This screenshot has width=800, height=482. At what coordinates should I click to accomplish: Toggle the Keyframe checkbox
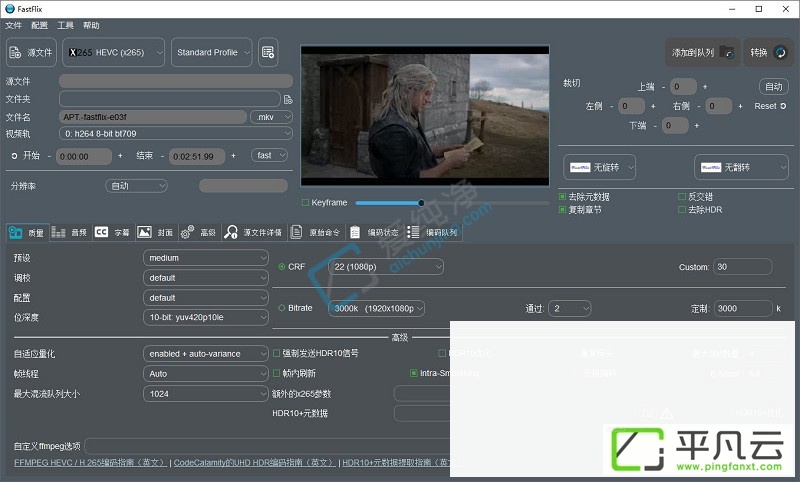tap(306, 203)
